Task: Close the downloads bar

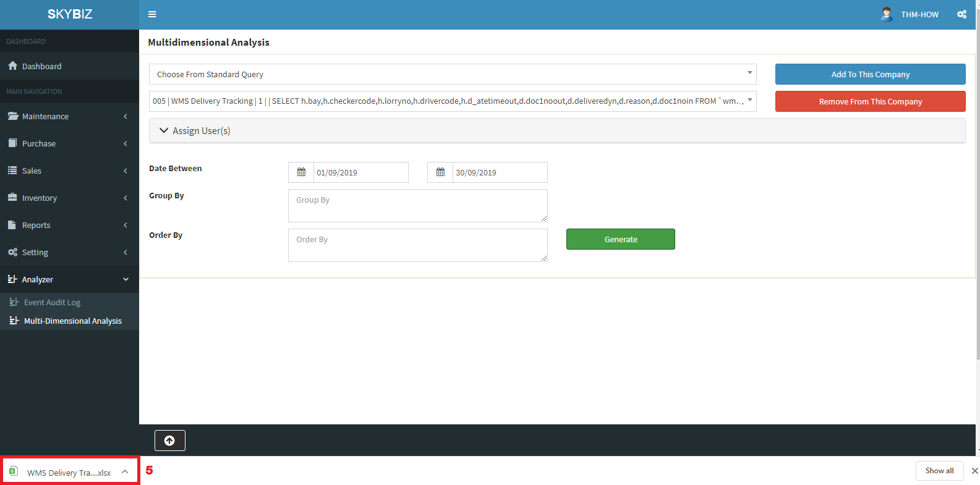Action: click(x=974, y=471)
